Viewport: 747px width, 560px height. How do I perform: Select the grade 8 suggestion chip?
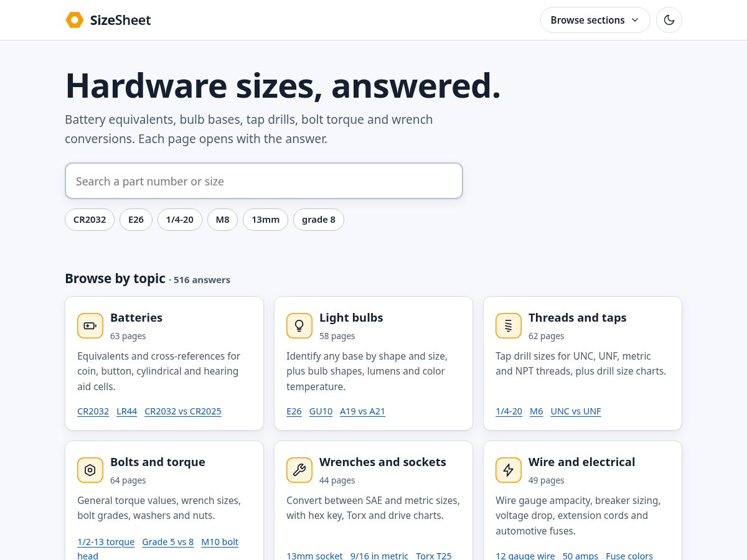coord(319,220)
